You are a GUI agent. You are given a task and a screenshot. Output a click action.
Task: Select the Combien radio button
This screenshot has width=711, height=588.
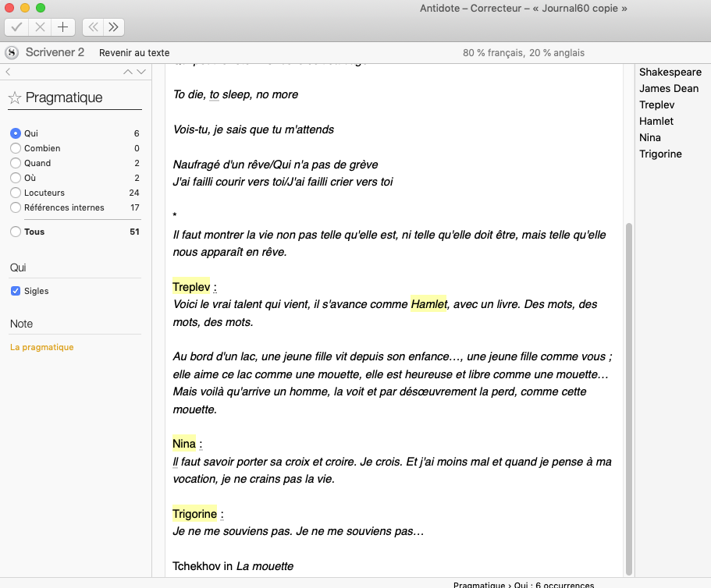(16, 148)
